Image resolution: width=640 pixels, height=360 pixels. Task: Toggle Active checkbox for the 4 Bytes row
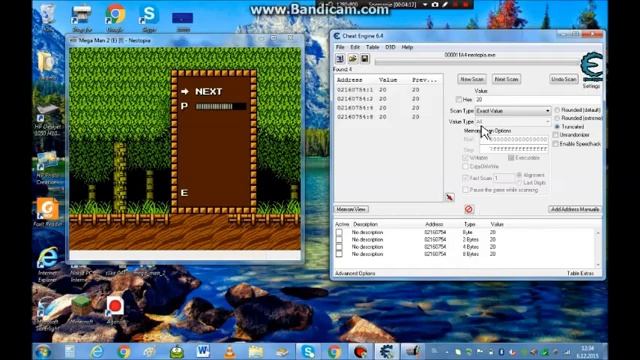pyautogui.click(x=339, y=247)
